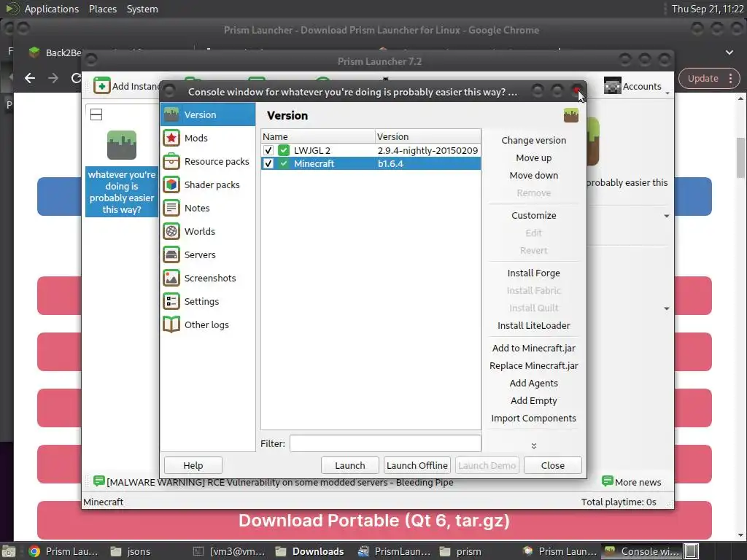Click the grass block icon beside the Version heading
The width and height of the screenshot is (747, 560).
pyautogui.click(x=570, y=115)
